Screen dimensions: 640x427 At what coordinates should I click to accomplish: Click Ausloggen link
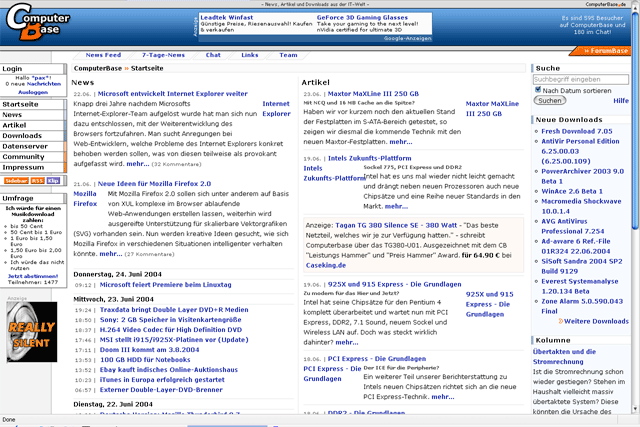[33, 92]
